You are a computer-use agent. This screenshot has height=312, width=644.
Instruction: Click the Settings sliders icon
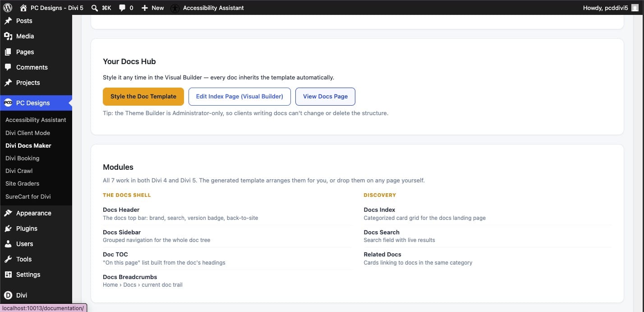click(x=8, y=275)
